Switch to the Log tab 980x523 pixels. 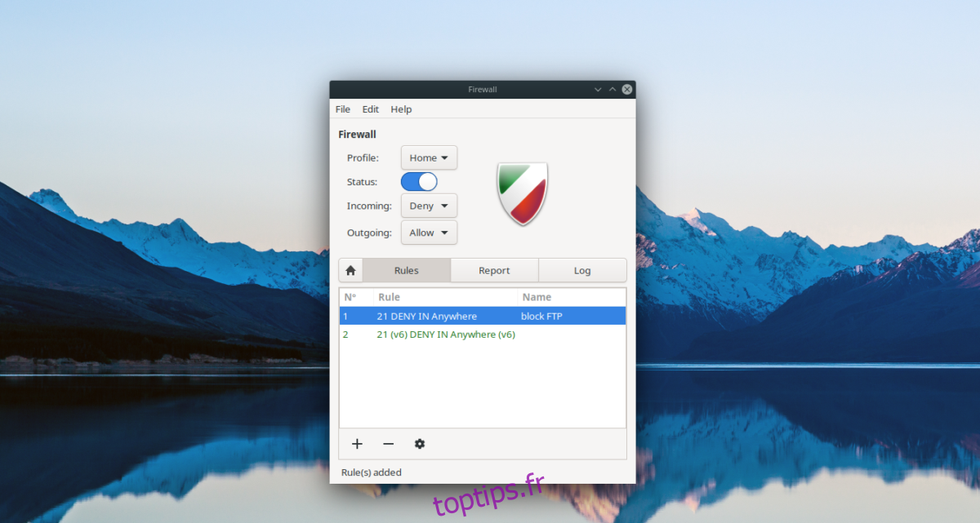[x=582, y=270]
